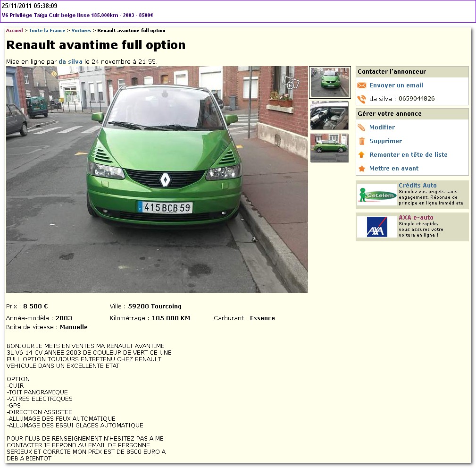
Task: Navigate to Voitures breadcrumb category
Action: 81,31
